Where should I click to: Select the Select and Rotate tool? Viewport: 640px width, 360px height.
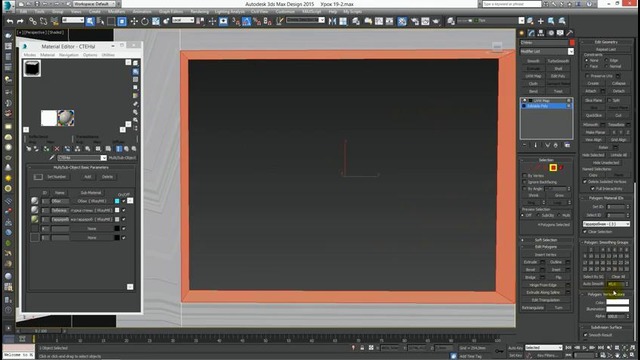[x=145, y=21]
